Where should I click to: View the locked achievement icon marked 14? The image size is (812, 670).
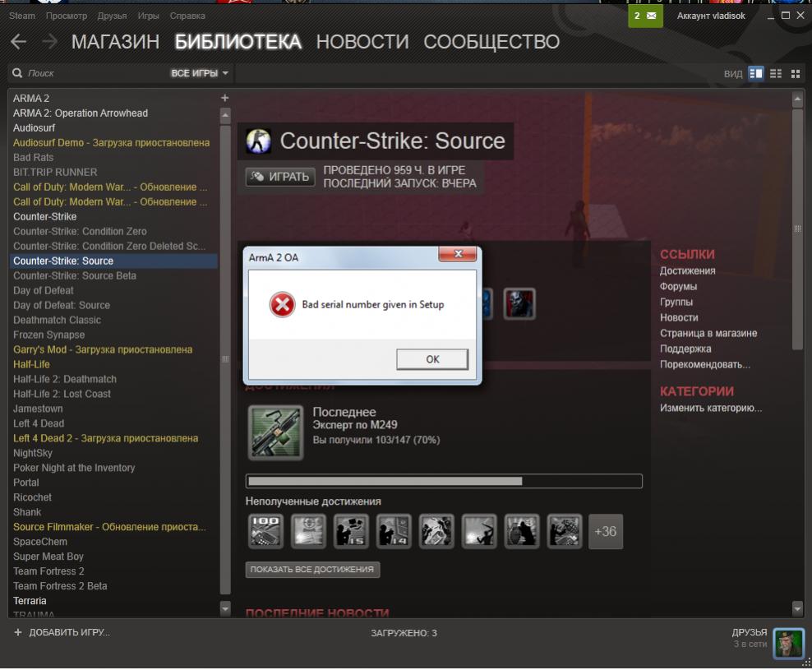pos(394,531)
